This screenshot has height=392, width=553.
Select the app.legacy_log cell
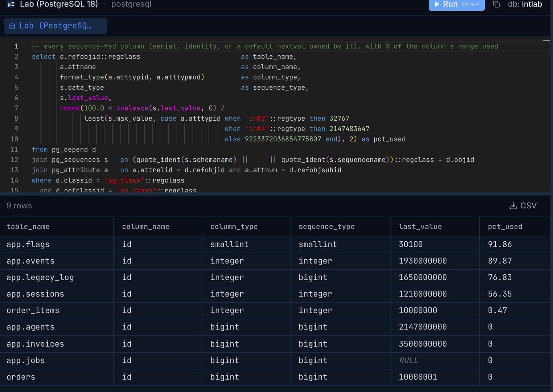[x=57, y=277]
